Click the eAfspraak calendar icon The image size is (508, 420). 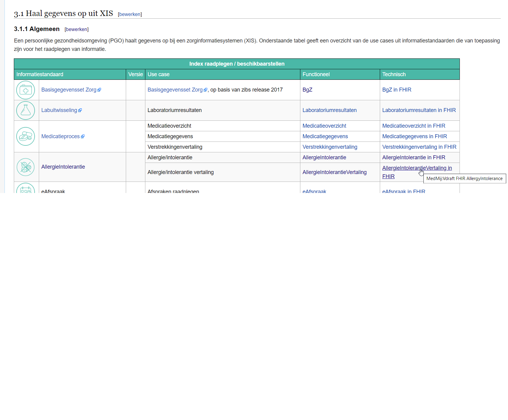click(26, 188)
